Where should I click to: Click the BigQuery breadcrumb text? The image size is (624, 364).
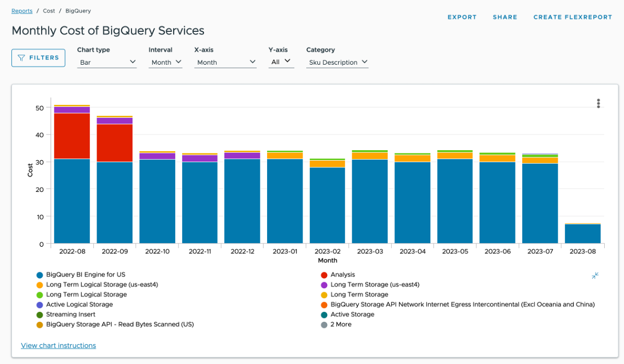point(78,11)
